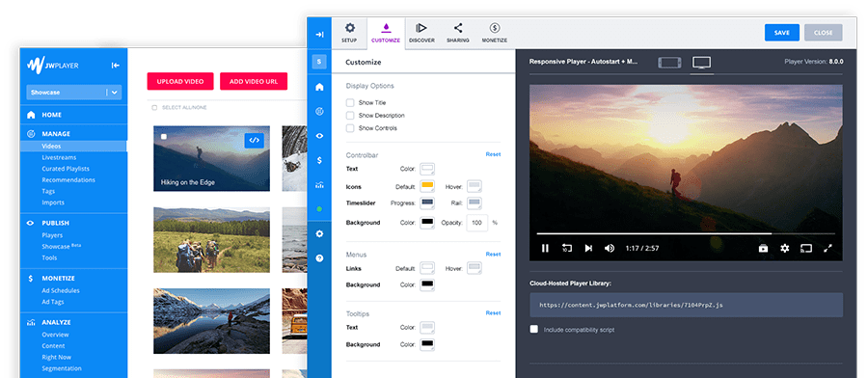Open the Showcase property dropdown
This screenshot has width=868, height=378.
click(73, 93)
